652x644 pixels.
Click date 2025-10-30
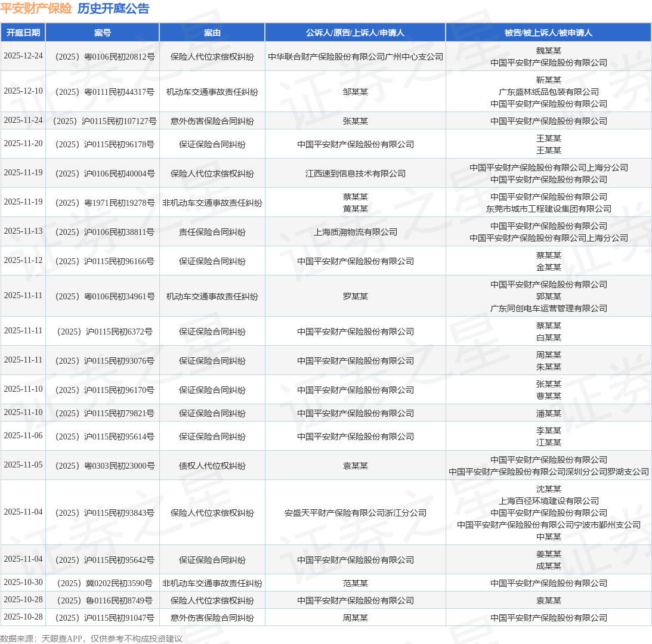point(23,582)
